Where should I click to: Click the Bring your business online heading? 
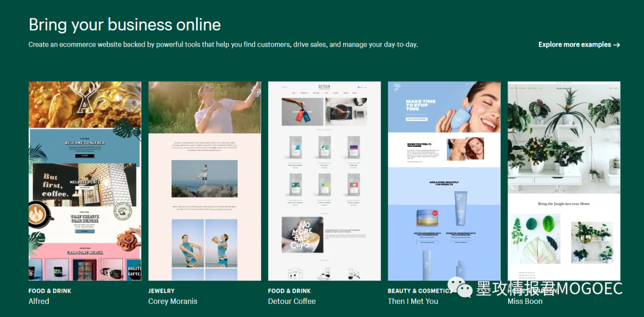125,24
